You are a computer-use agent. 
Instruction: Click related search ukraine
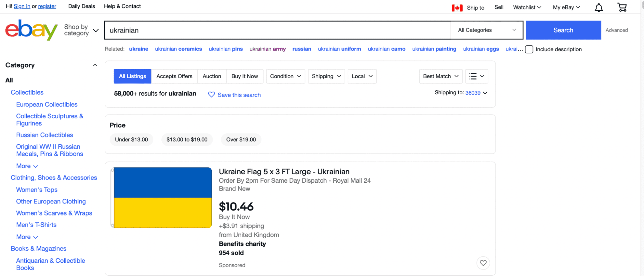139,49
